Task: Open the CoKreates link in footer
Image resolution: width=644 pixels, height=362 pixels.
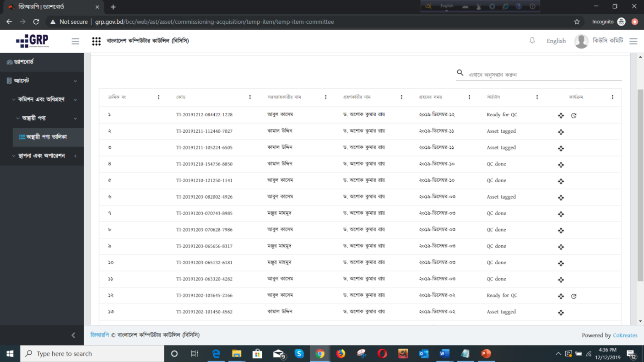Action: click(x=625, y=335)
